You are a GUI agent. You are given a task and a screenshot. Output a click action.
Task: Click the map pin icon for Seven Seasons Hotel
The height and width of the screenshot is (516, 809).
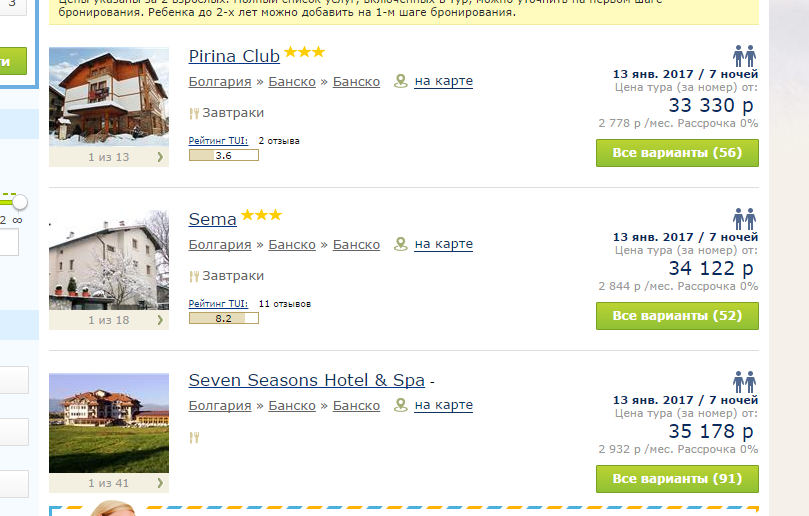click(400, 405)
